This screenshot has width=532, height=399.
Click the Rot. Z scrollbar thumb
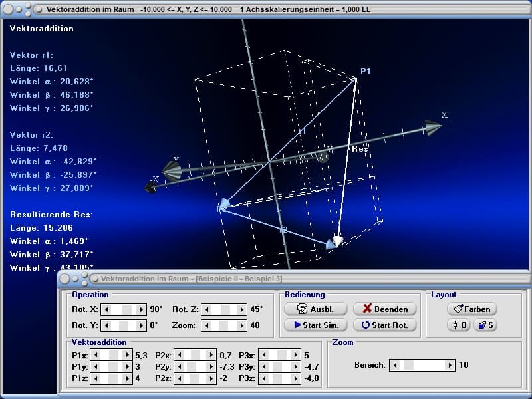click(225, 309)
